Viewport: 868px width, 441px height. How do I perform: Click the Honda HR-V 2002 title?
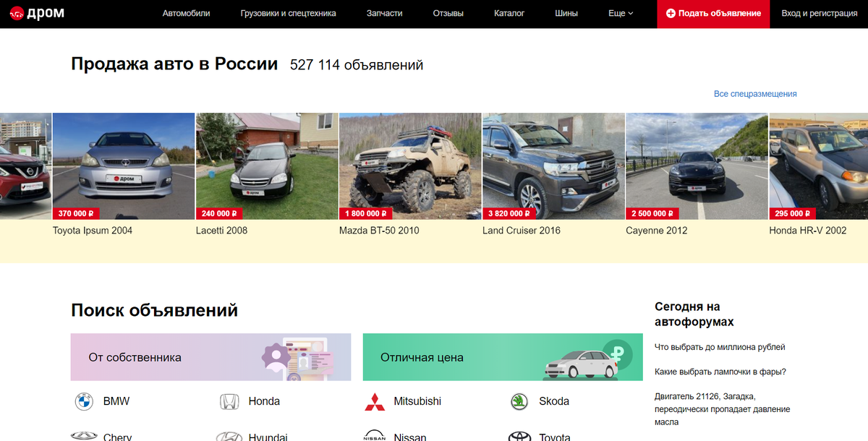pyautogui.click(x=807, y=231)
